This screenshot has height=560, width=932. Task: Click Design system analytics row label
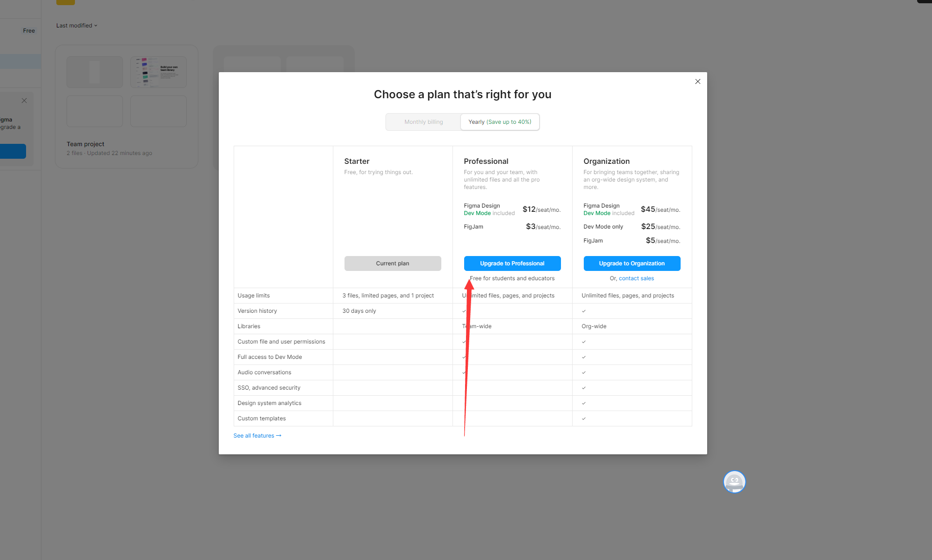(x=270, y=403)
